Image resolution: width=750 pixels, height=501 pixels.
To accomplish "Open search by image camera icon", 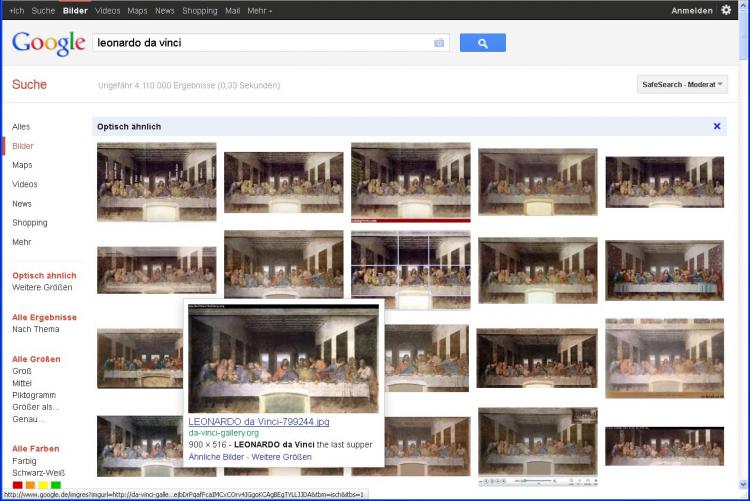I will (x=439, y=43).
